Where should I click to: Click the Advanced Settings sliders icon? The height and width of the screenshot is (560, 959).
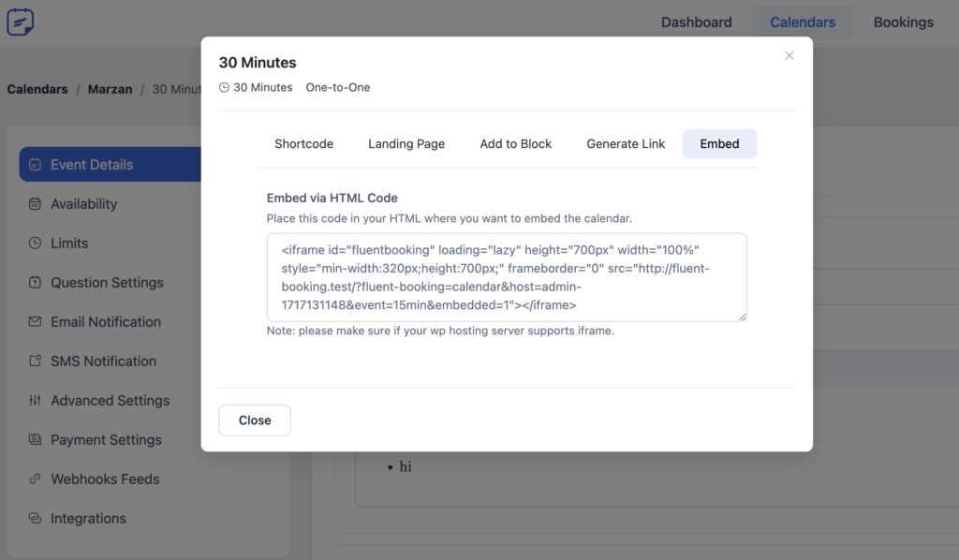click(x=35, y=401)
